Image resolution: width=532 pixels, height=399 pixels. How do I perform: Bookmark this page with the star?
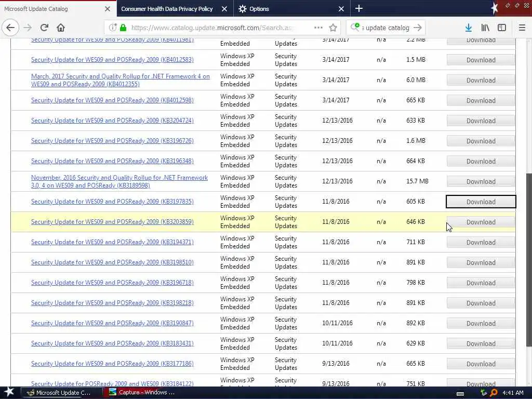pos(333,28)
